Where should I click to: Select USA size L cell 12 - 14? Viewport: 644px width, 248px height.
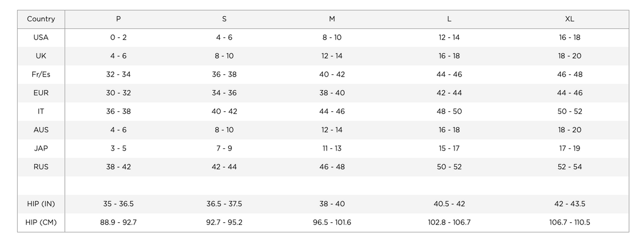pos(449,37)
